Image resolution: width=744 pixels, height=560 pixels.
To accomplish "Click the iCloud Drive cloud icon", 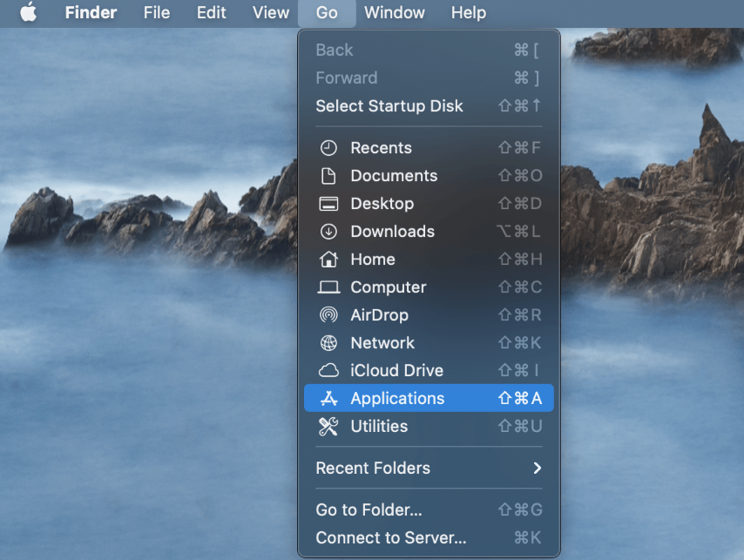I will [328, 371].
